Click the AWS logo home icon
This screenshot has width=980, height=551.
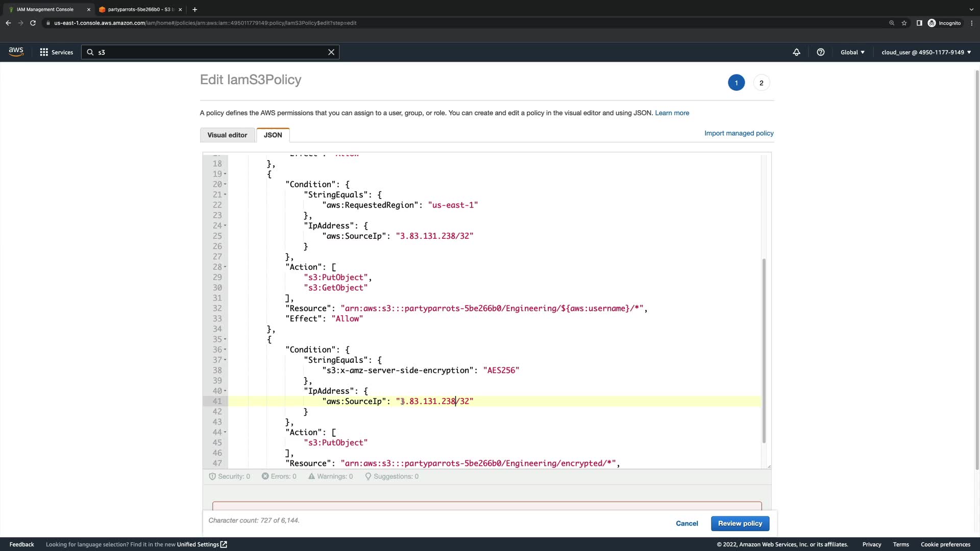(x=16, y=52)
